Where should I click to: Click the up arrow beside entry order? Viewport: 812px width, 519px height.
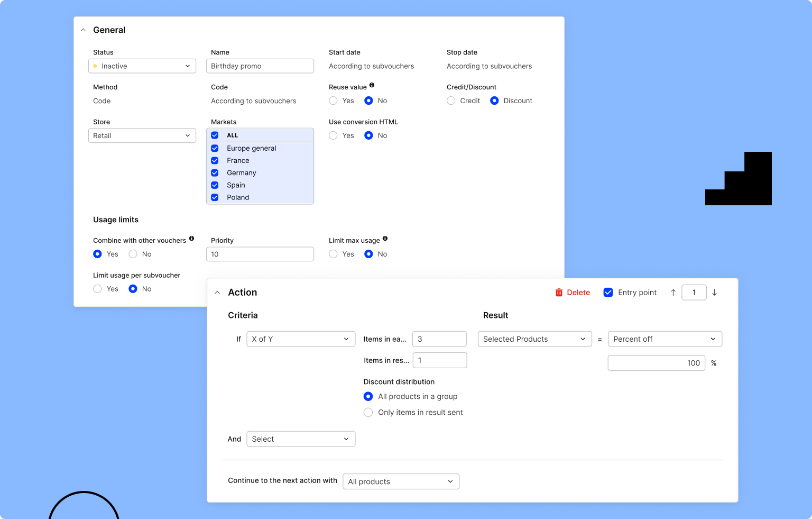tap(673, 293)
